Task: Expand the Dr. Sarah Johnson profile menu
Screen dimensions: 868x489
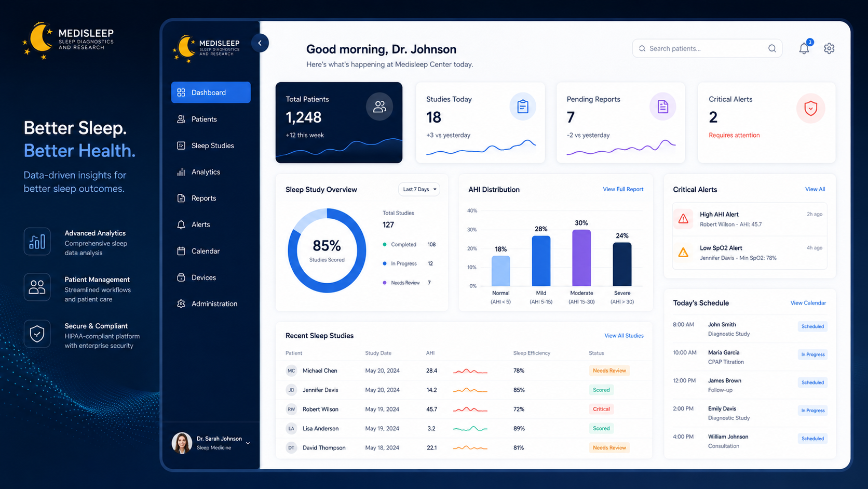Action: [x=248, y=443]
